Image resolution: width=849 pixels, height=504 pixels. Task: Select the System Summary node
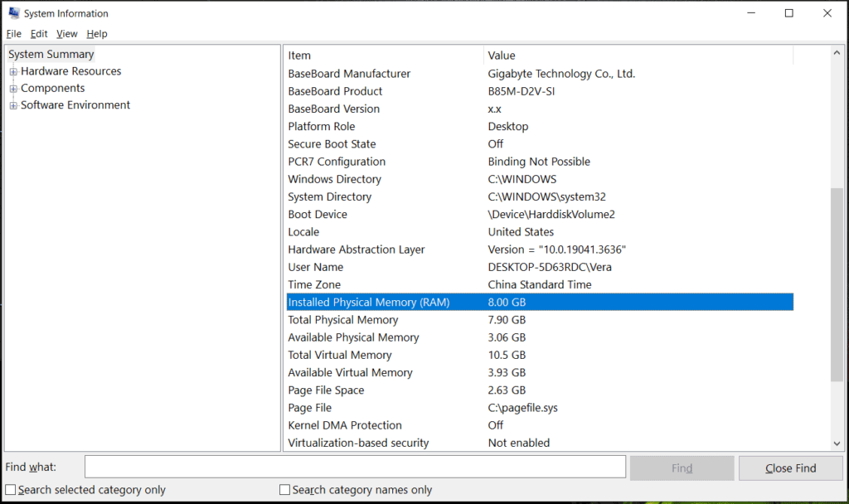point(51,54)
